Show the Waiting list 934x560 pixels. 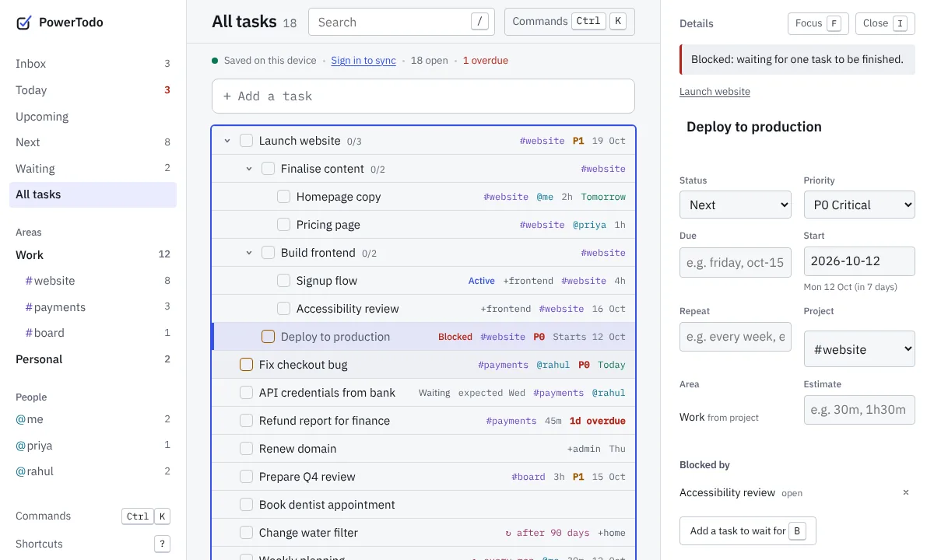pyautogui.click(x=93, y=169)
